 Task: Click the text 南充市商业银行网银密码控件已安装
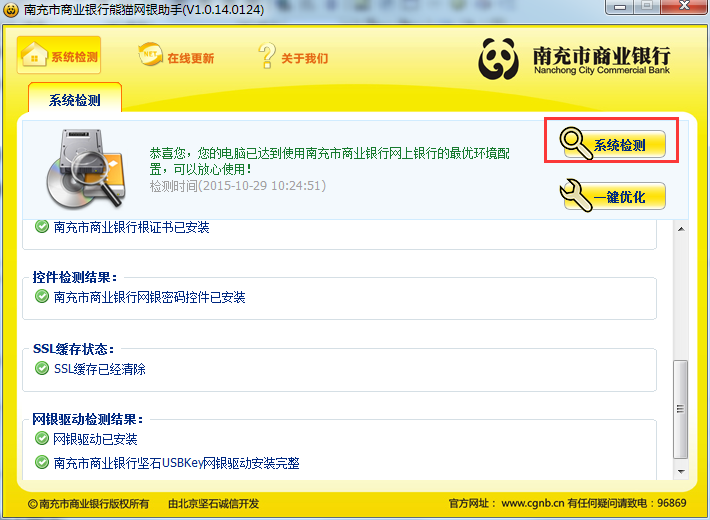pos(149,297)
